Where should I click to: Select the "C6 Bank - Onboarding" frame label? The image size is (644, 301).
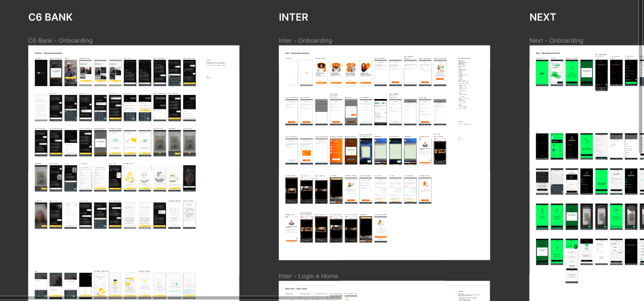click(x=60, y=40)
